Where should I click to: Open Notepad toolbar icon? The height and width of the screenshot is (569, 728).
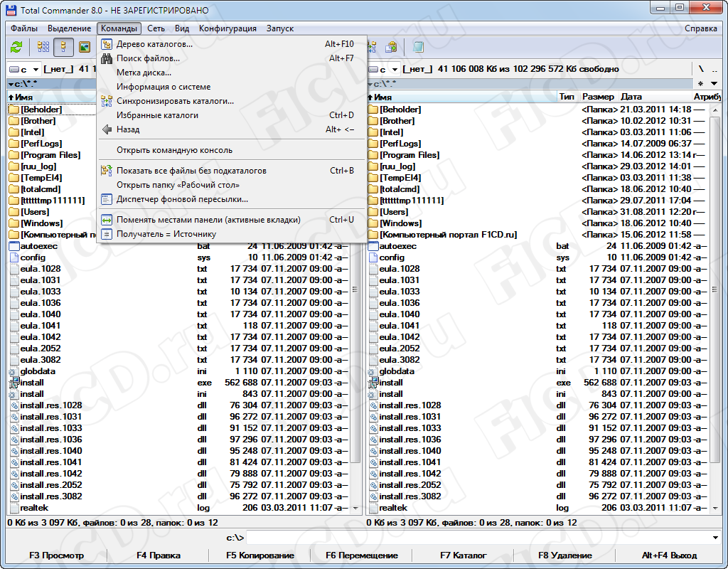coord(418,47)
